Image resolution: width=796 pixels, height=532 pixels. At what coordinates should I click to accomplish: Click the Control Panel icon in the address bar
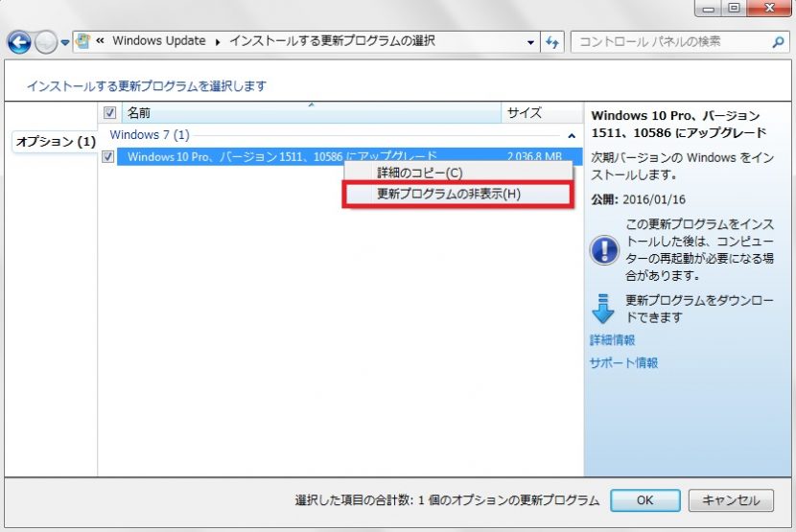pos(83,41)
